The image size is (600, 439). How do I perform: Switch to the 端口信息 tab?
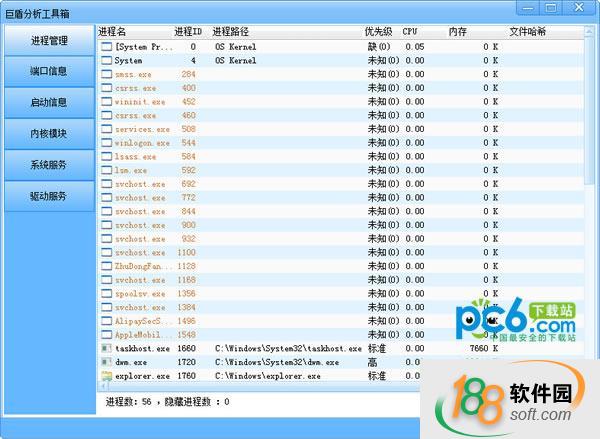(49, 72)
